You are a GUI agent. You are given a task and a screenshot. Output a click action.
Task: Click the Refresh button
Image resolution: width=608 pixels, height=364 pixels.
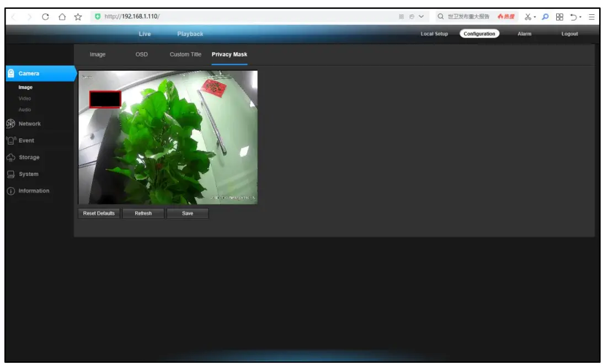click(143, 213)
